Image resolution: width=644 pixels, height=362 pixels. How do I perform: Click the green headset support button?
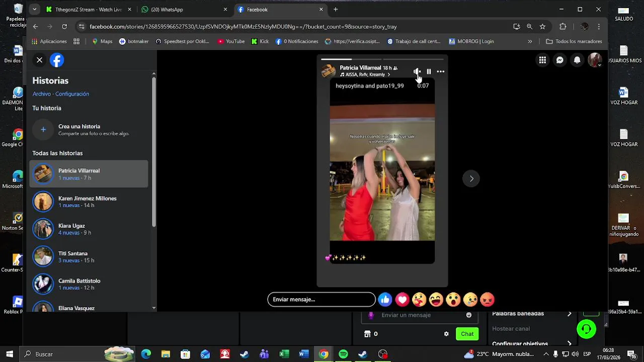coord(587,329)
